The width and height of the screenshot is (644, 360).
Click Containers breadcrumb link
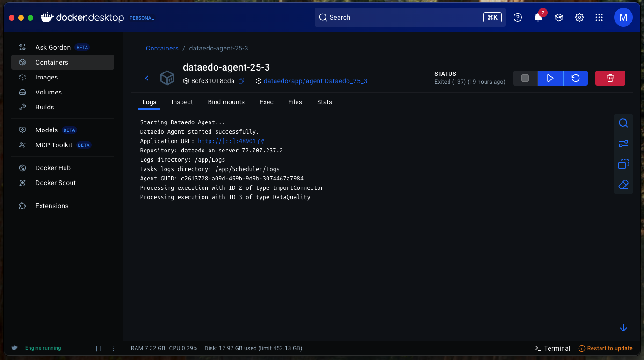(162, 48)
